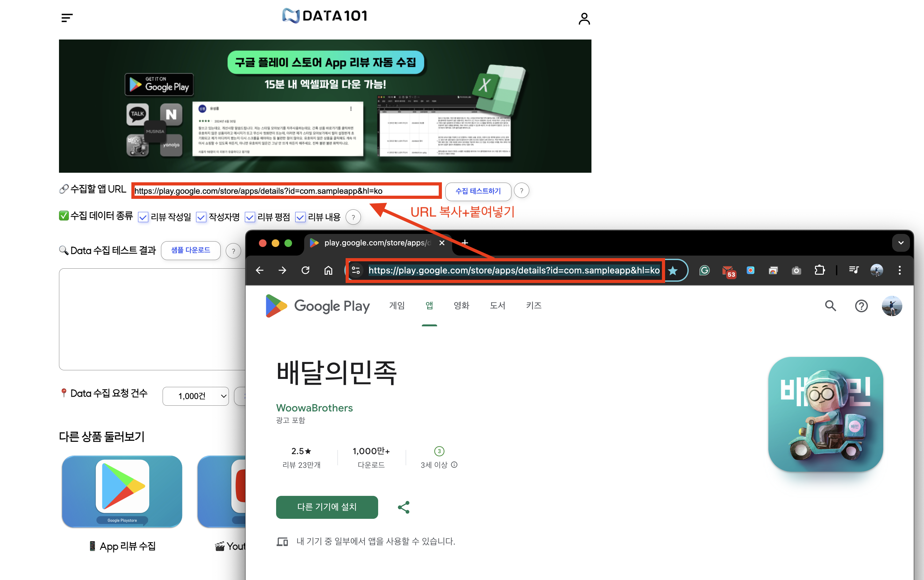
Task: Click the bookmark star icon
Action: pyautogui.click(x=673, y=271)
